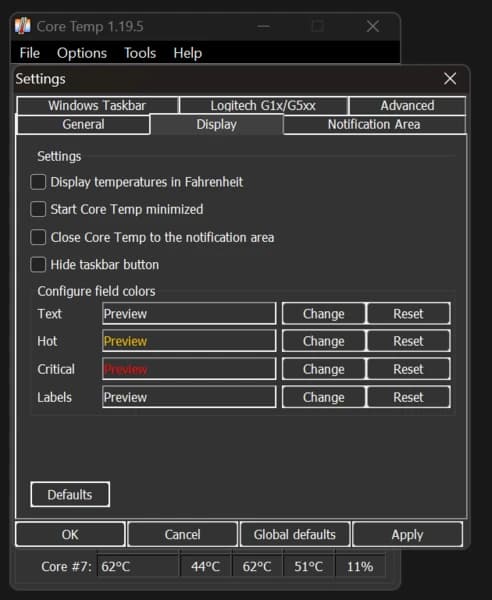Image resolution: width=492 pixels, height=600 pixels.
Task: Click the Core #7 62°C temperature field
Action: pos(138,566)
